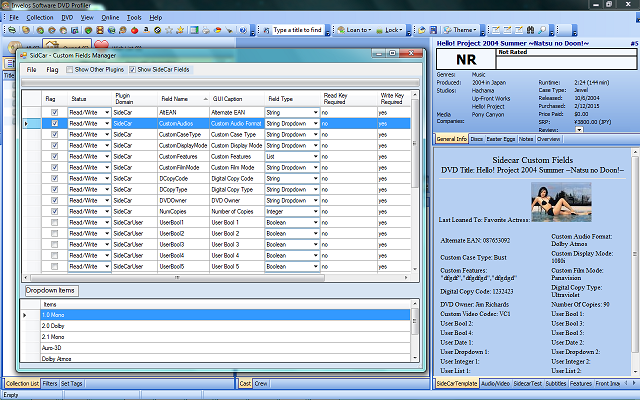The height and width of the screenshot is (400, 640).
Task: Click the fields grid horizontal scrollbar
Action: (x=216, y=278)
